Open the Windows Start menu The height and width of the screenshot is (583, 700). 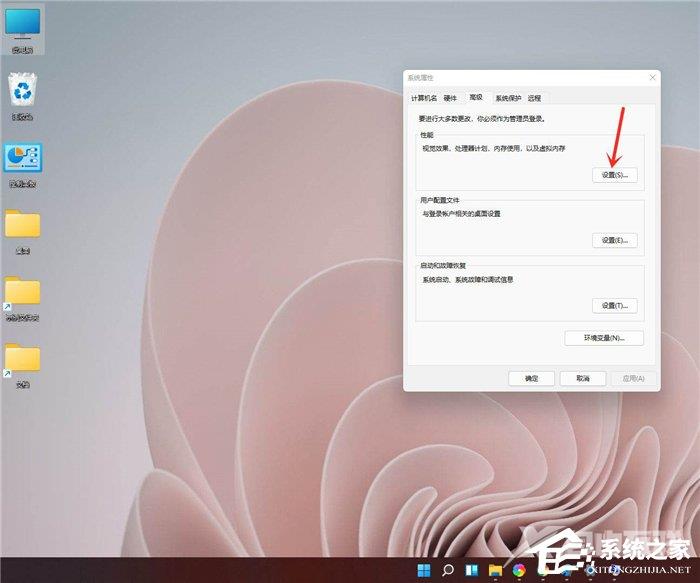click(x=424, y=570)
